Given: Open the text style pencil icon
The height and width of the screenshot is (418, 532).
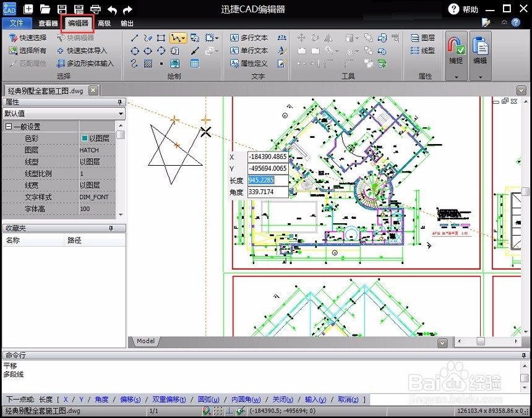Looking at the screenshot, I should click(x=281, y=51).
